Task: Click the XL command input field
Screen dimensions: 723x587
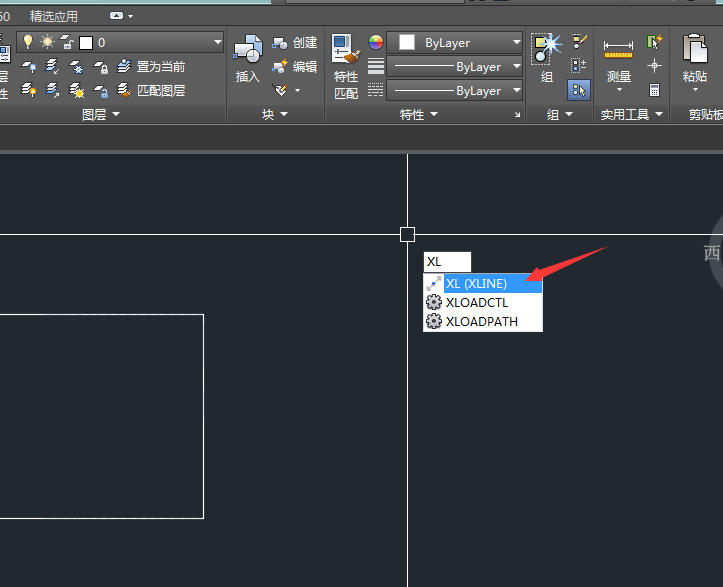Action: [x=447, y=262]
